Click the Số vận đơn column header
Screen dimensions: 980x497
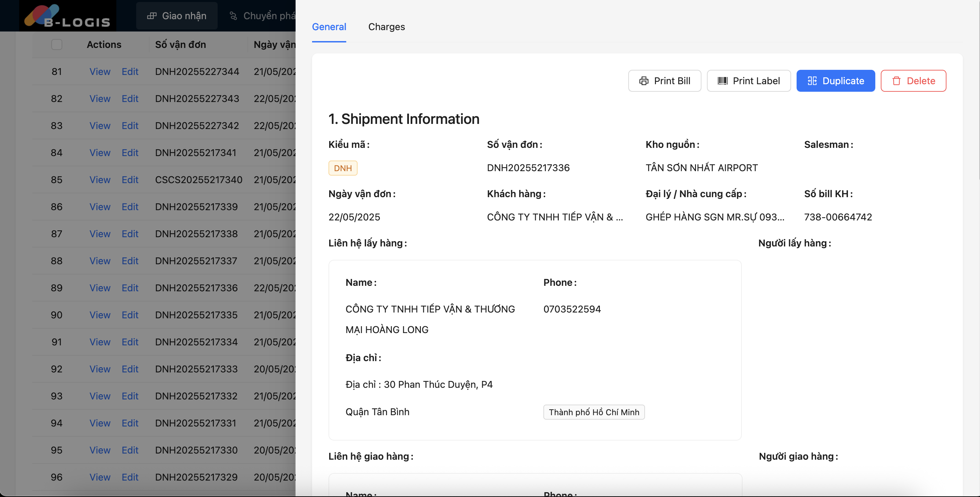click(x=180, y=44)
